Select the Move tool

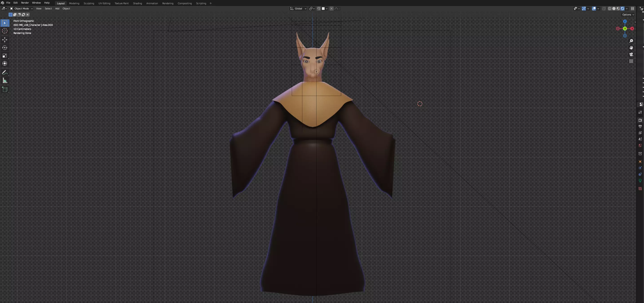tap(5, 40)
